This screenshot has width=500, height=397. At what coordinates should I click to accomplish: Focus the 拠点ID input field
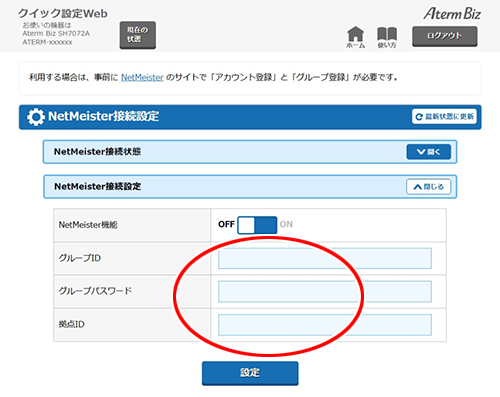325,324
